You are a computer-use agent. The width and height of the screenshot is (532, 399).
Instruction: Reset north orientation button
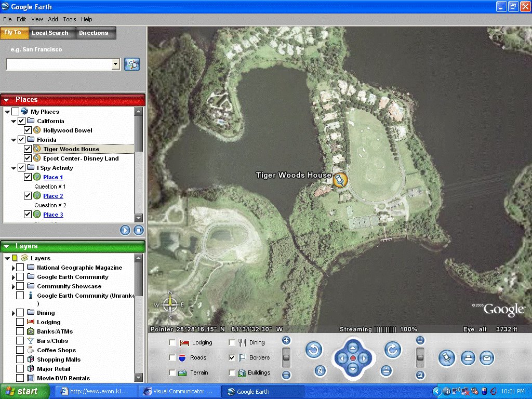320,371
